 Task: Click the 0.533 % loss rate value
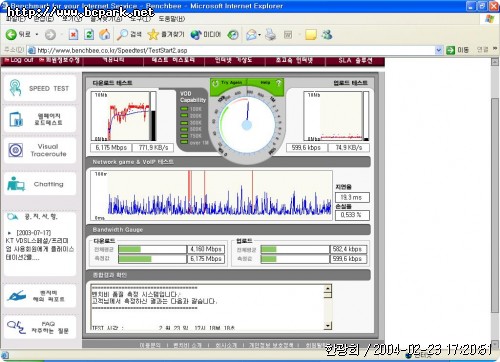coord(352,215)
